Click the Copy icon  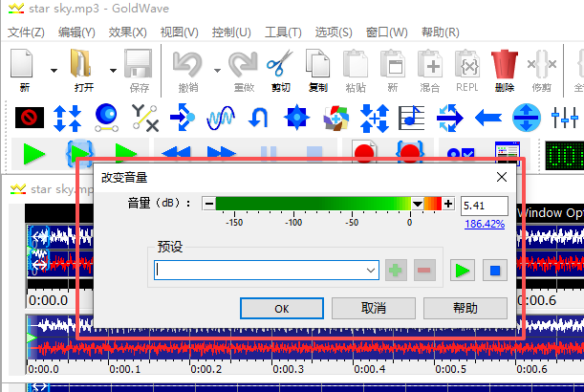point(317,63)
